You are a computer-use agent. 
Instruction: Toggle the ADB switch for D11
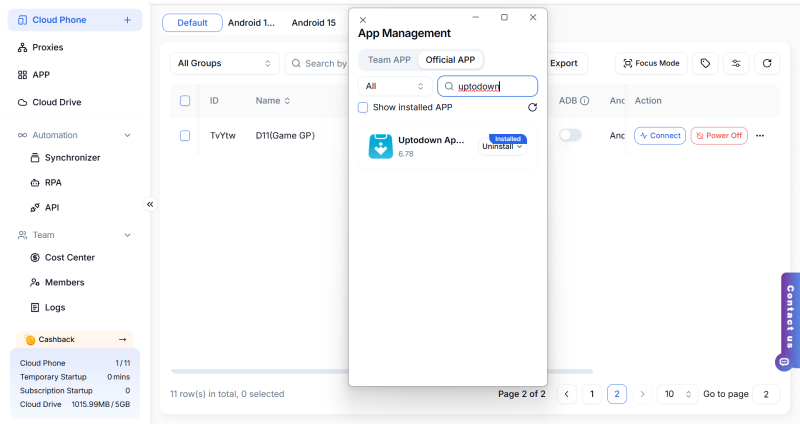tap(570, 135)
